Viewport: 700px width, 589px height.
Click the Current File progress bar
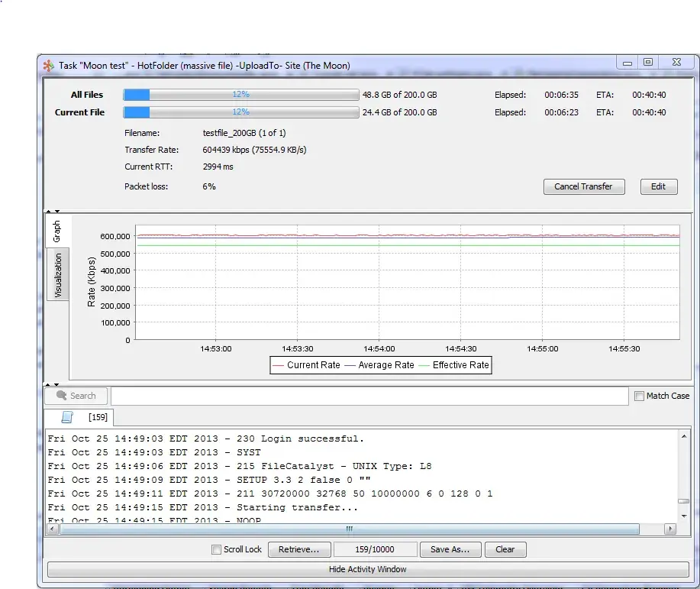tap(241, 112)
